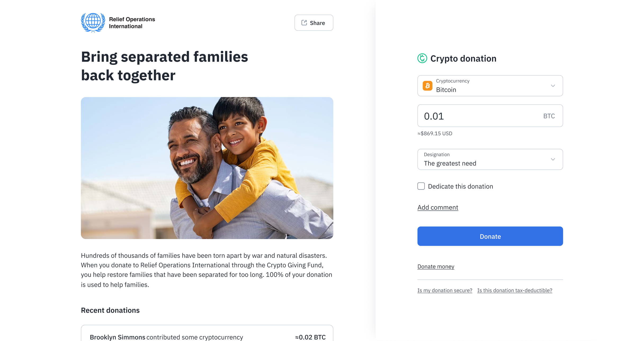Click the Share label text
The height and width of the screenshot is (341, 644).
click(x=317, y=23)
